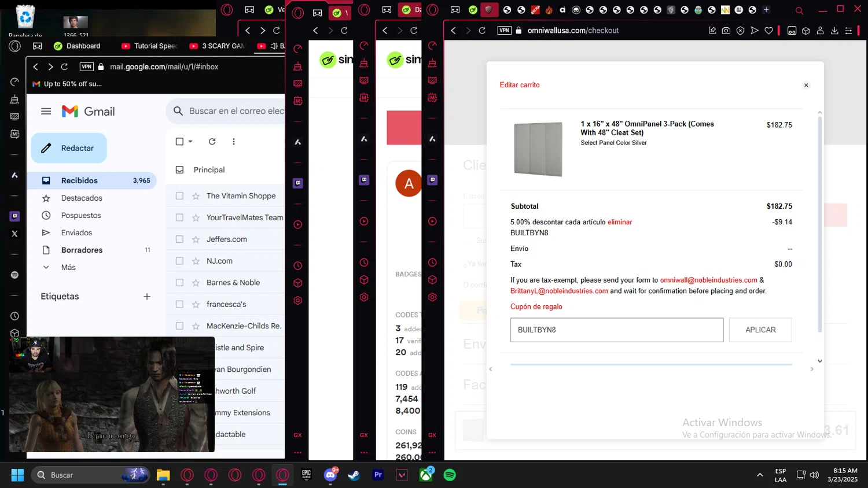Open omniwall@nobleindustries.com email link
The width and height of the screenshot is (868, 488).
tap(708, 280)
